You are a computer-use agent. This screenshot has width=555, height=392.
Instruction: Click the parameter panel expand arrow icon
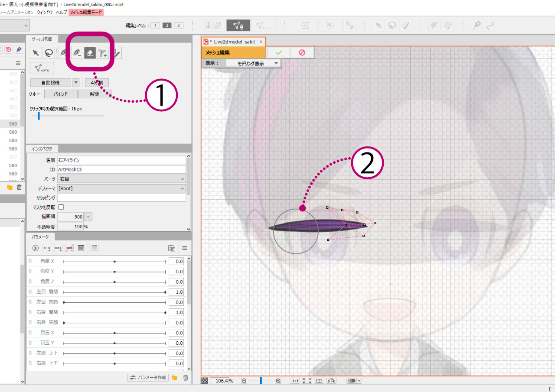(36, 248)
